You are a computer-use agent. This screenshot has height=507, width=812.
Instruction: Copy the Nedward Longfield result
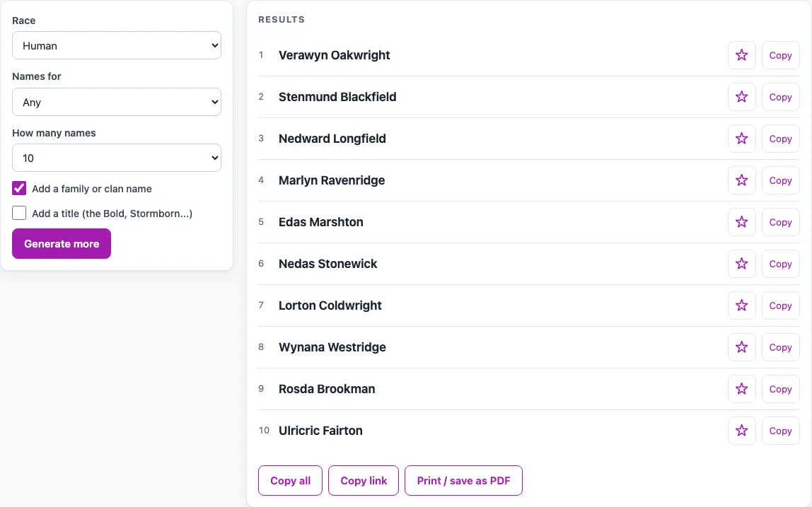(x=780, y=139)
